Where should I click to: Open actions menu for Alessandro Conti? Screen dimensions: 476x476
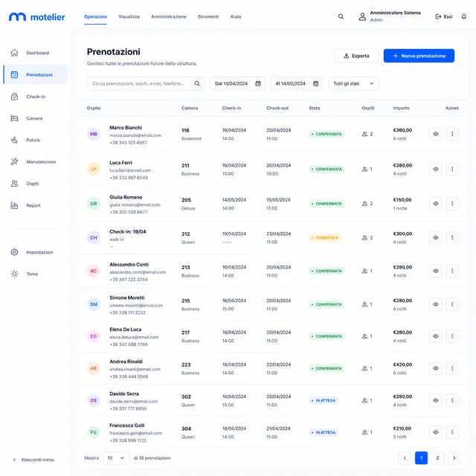tap(452, 271)
